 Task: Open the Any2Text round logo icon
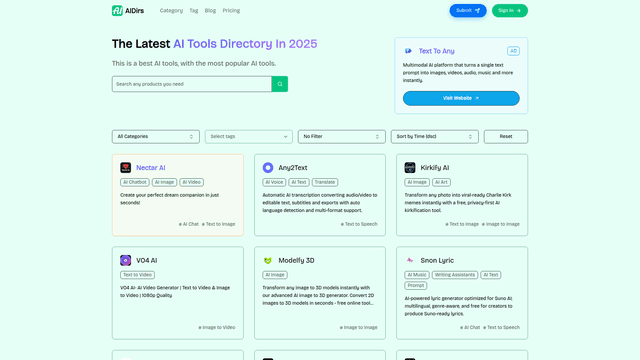click(x=268, y=168)
